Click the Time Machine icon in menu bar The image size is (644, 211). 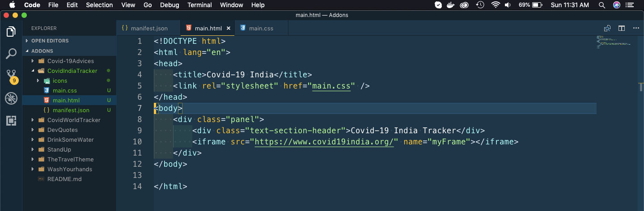pos(480,5)
